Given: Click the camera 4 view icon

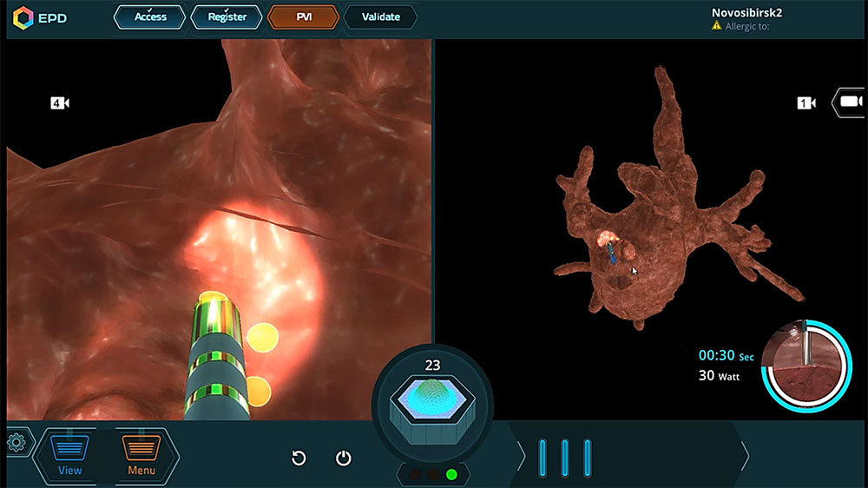Looking at the screenshot, I should coord(60,103).
